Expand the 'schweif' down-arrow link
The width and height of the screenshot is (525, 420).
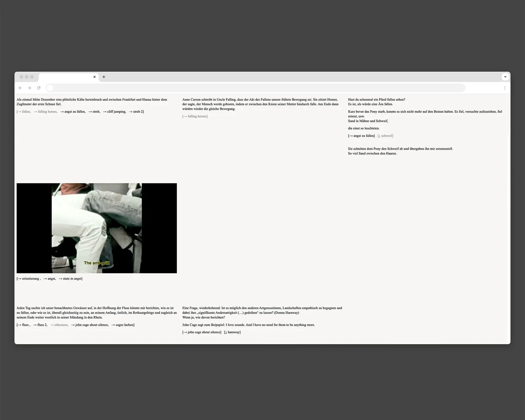(387, 136)
